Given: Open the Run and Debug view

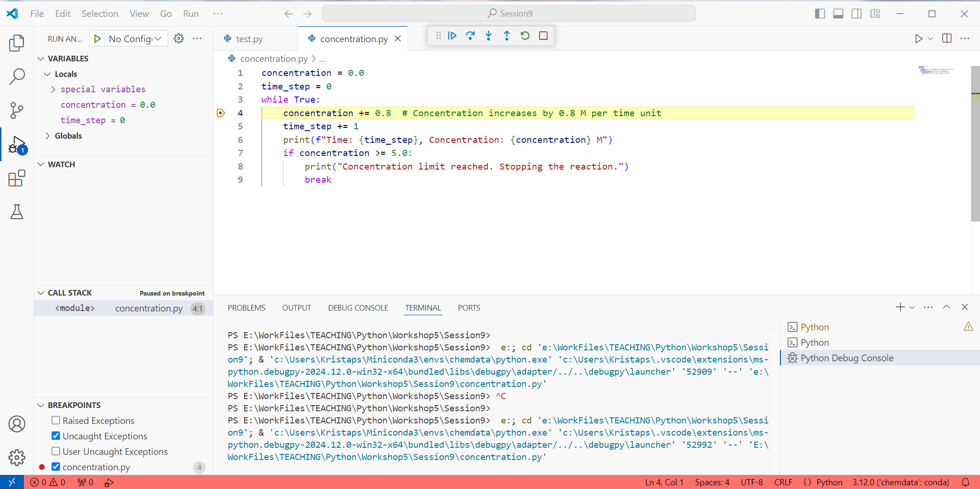Looking at the screenshot, I should click(17, 145).
